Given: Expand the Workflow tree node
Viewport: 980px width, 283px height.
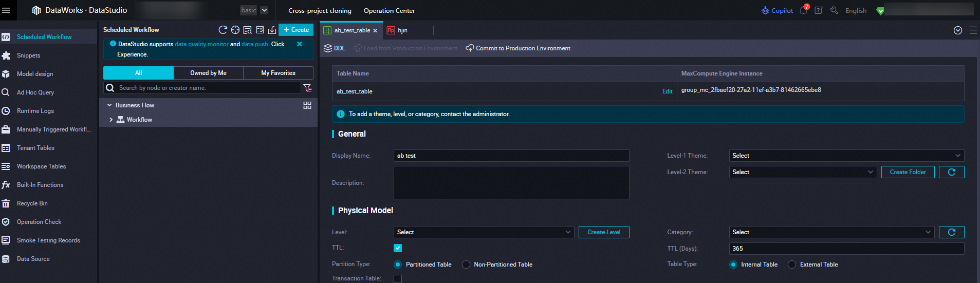Looking at the screenshot, I should (111, 120).
